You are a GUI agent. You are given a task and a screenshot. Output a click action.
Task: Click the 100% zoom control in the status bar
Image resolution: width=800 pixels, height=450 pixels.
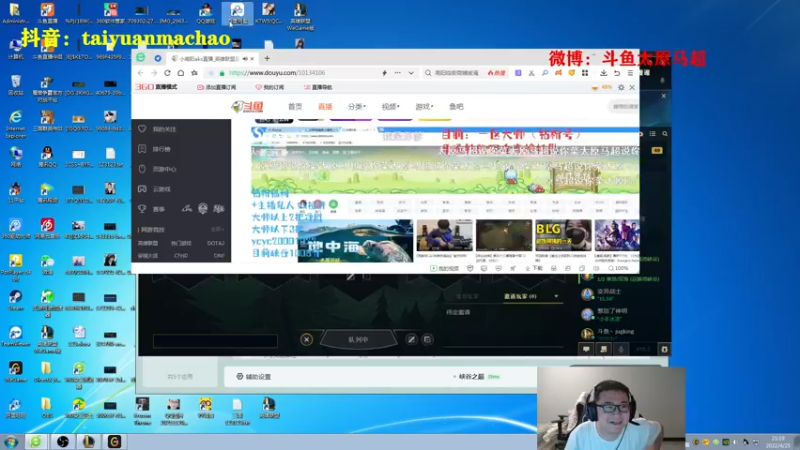pos(618,268)
